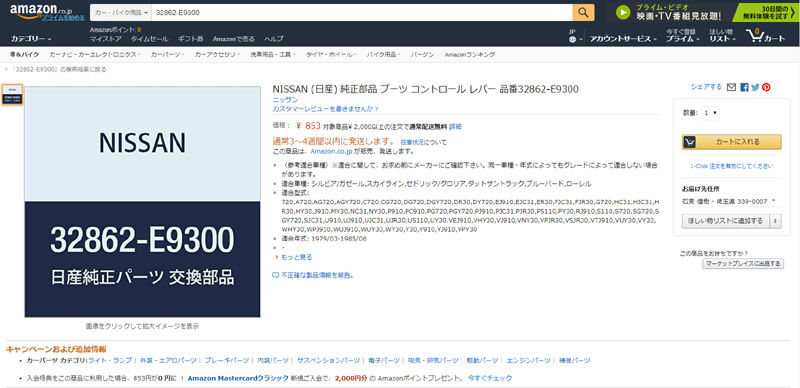Click the 30-day free trial banner
The image size is (800, 388).
(767, 12)
